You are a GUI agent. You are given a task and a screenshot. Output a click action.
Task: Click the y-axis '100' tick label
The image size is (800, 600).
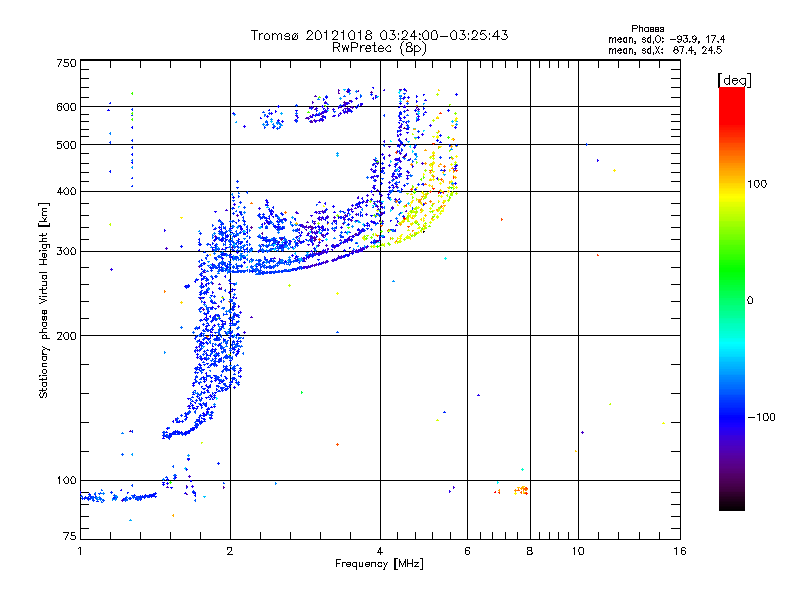66,480
